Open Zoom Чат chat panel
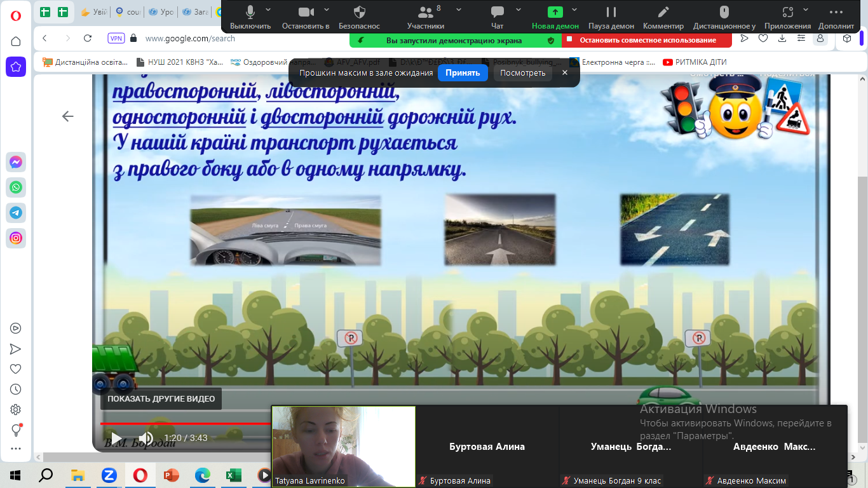 pyautogui.click(x=498, y=17)
